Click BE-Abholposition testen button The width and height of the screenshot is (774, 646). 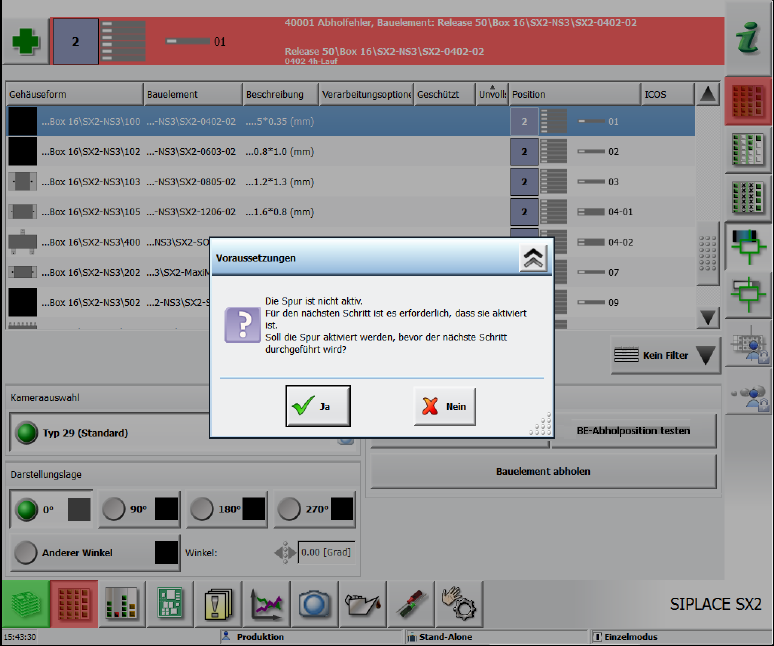[633, 430]
